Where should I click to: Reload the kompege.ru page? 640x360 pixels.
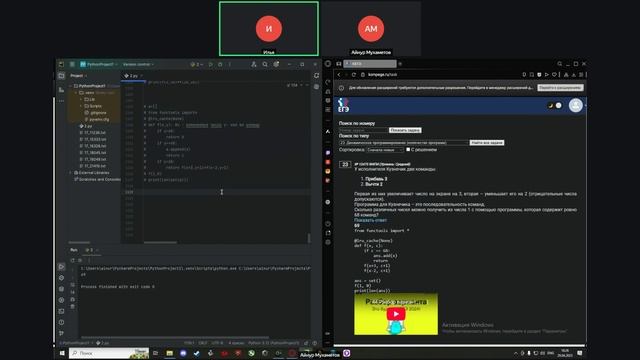click(353, 75)
